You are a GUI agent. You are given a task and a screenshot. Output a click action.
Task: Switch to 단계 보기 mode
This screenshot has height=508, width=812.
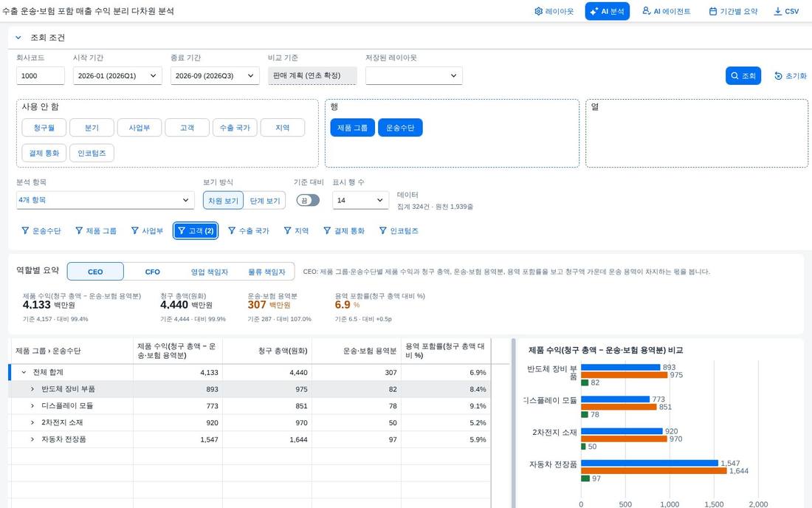[264, 200]
